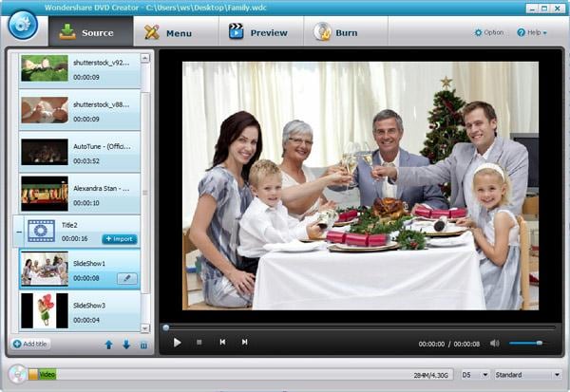
Task: Jump to the previous clip
Action: point(222,343)
